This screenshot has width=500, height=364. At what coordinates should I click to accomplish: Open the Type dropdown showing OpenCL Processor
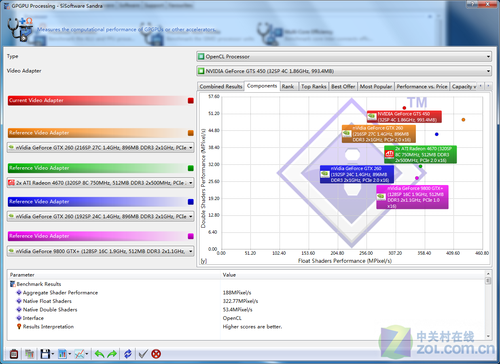(344, 56)
